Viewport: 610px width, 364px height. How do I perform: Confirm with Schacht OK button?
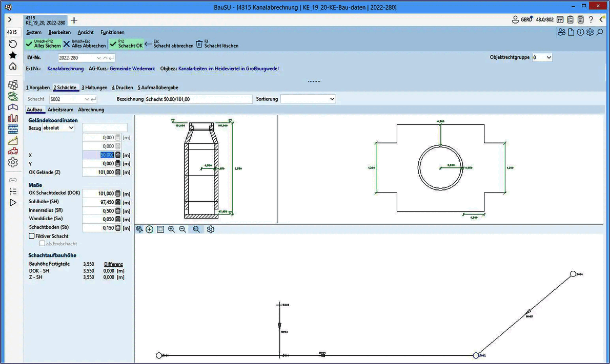click(x=126, y=44)
